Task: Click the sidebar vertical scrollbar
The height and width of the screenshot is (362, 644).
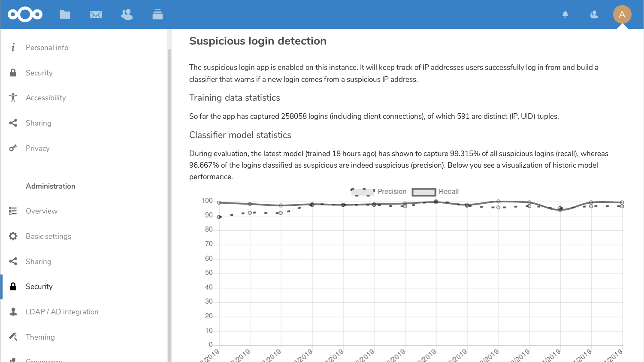Action: coord(169,193)
